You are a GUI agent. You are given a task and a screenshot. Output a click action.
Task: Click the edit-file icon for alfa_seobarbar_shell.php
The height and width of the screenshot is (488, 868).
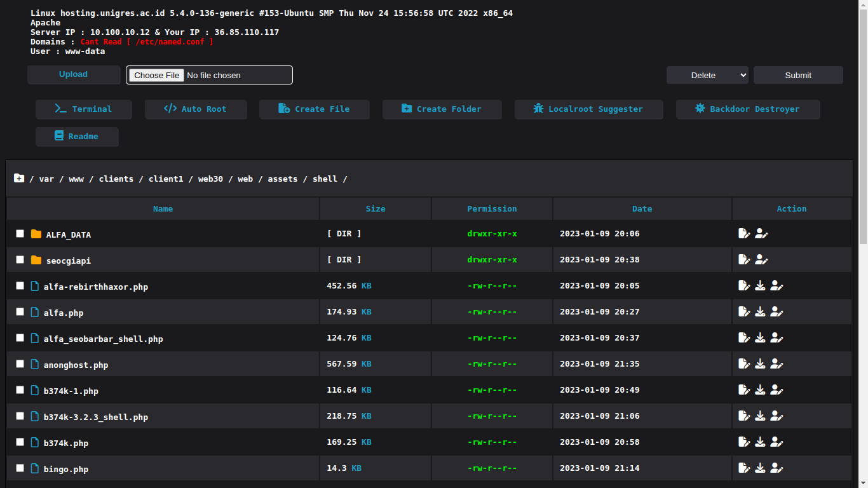tap(744, 338)
